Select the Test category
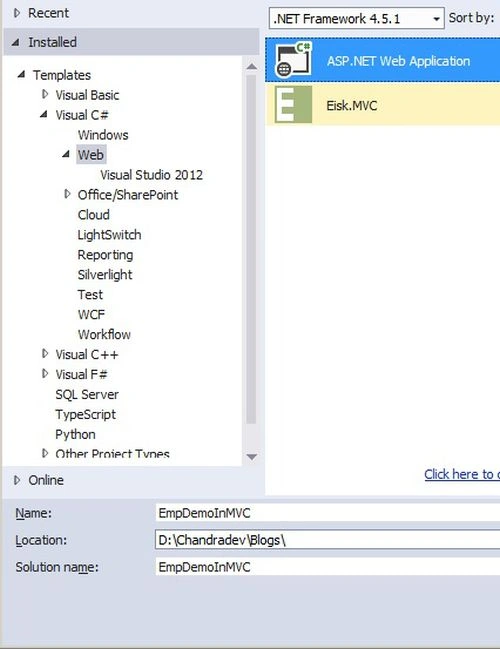Screen dimensions: 500x649 click(90, 294)
